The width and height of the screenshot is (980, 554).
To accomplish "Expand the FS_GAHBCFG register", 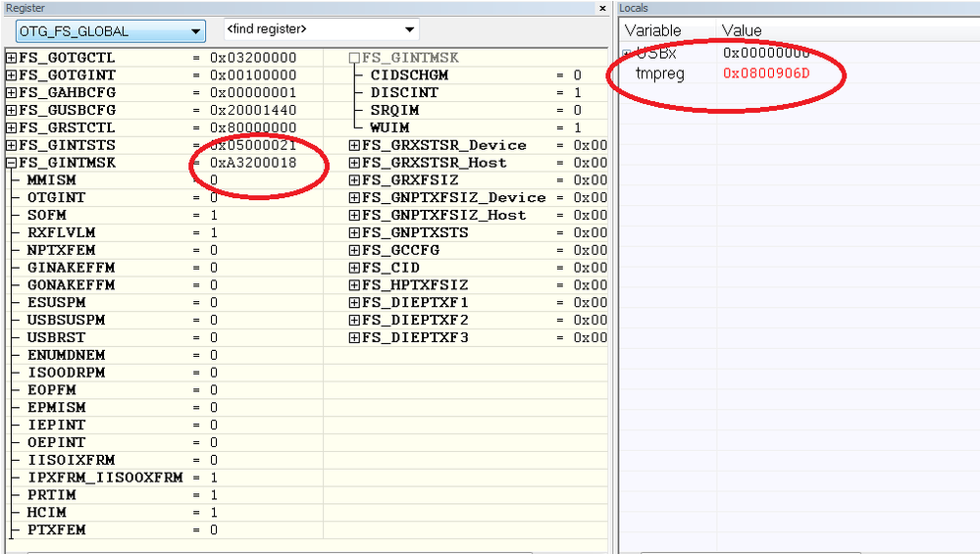I will click(11, 92).
